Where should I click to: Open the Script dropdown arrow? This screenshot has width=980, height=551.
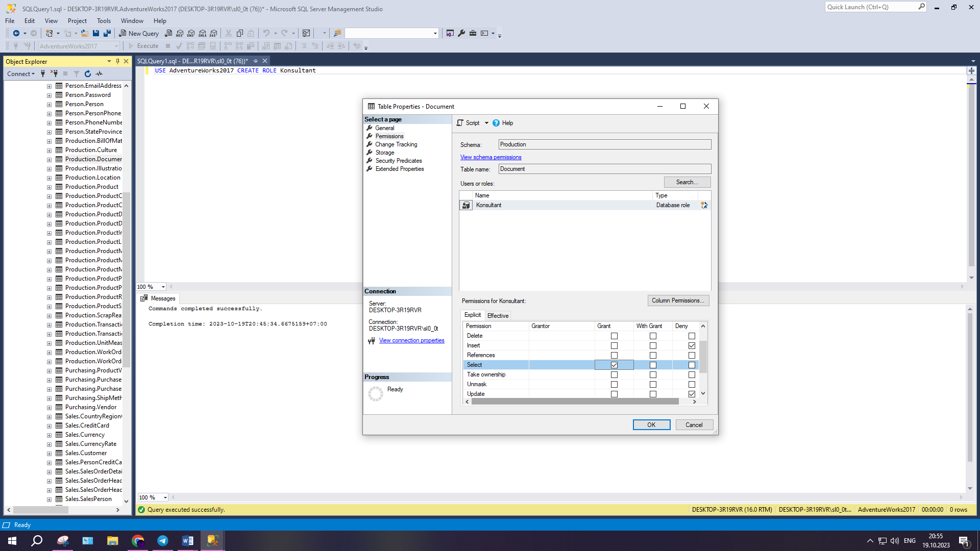click(486, 123)
